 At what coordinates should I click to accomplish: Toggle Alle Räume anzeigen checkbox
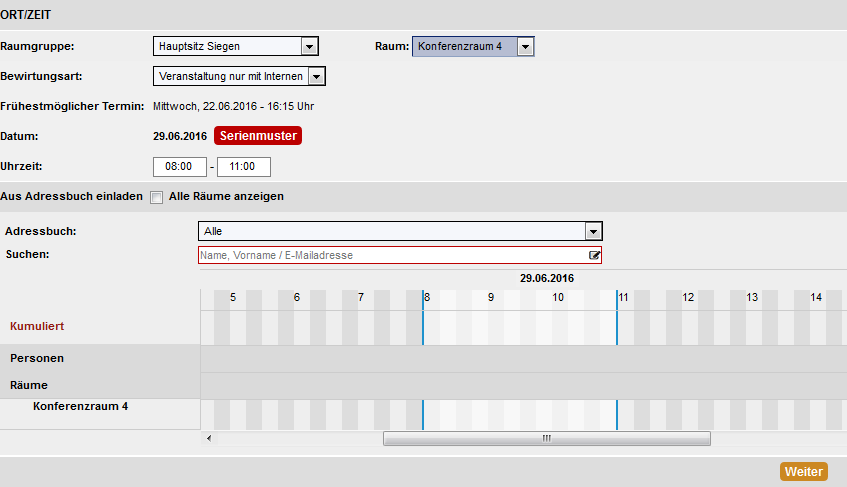point(157,197)
